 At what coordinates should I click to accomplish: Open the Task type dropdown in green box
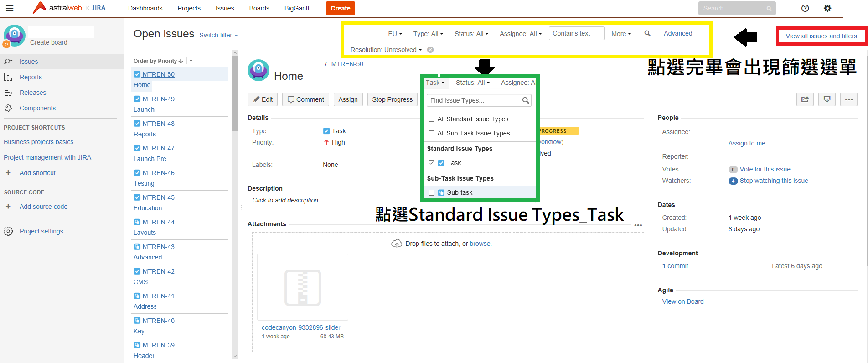pos(435,83)
